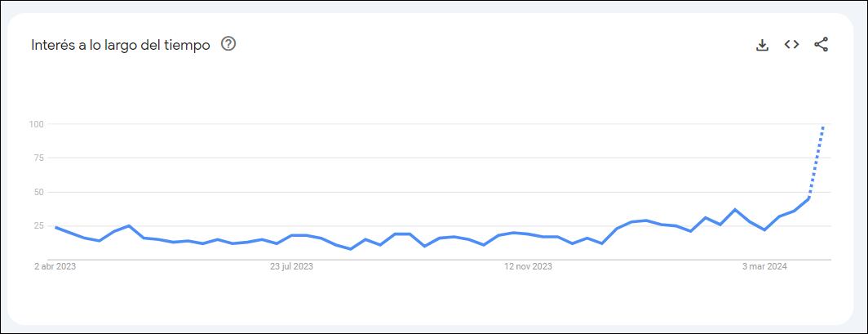Screen dimensions: 868x334
Task: Click the point where the solid line turns dotted
Action: tap(808, 198)
